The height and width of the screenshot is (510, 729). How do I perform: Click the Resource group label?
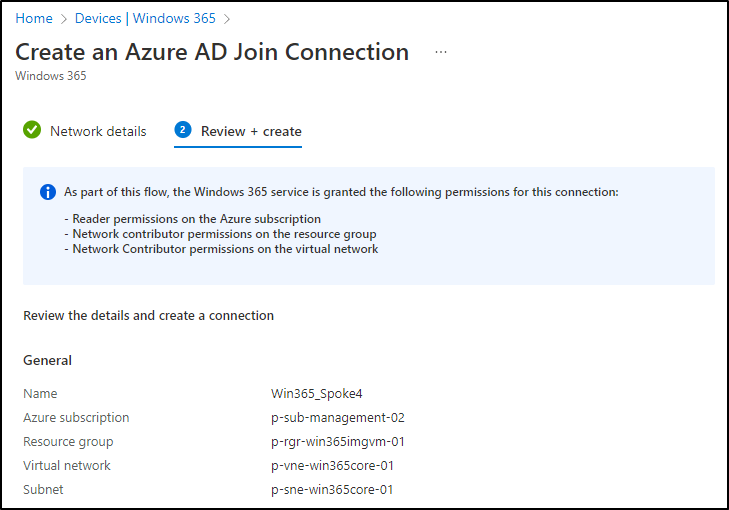point(68,442)
